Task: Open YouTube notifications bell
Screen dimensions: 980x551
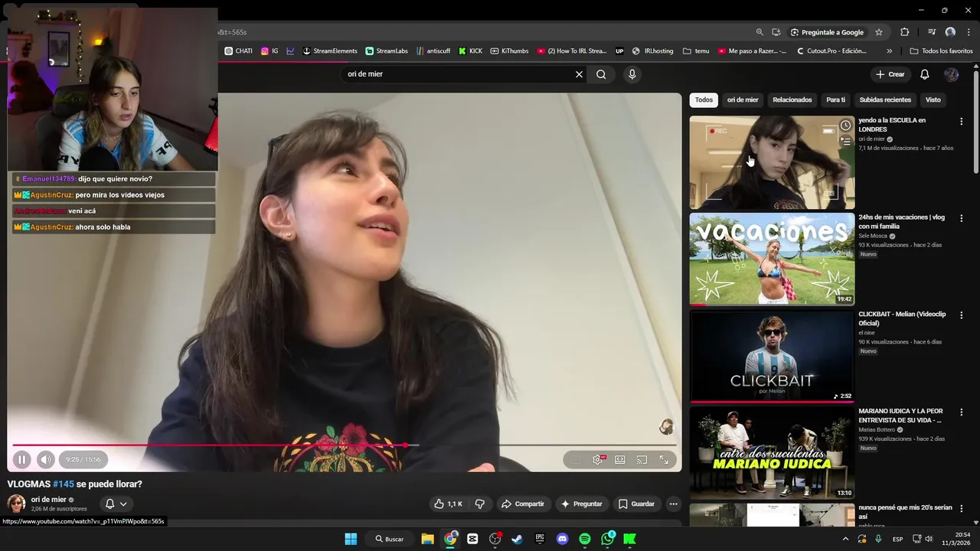Action: pos(925,74)
